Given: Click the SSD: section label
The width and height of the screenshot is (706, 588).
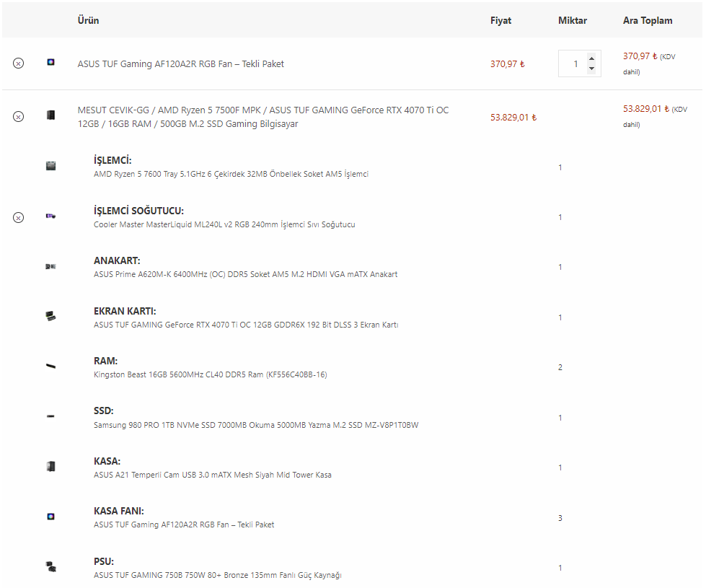Looking at the screenshot, I should coord(104,411).
